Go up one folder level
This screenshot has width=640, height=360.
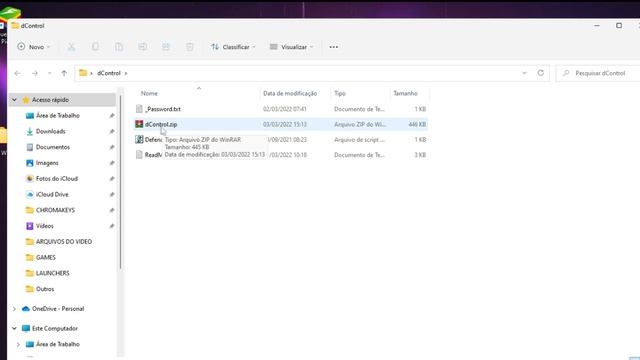64,73
